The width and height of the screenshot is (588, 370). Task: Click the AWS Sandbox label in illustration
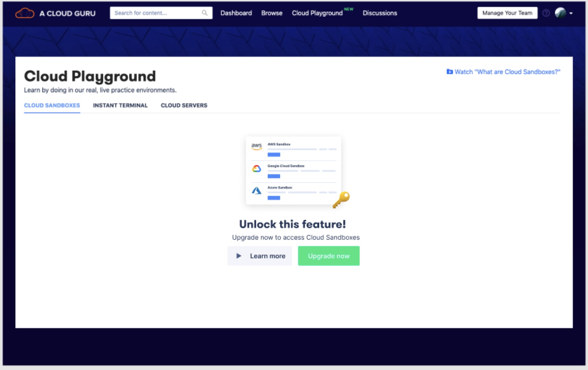pos(279,144)
